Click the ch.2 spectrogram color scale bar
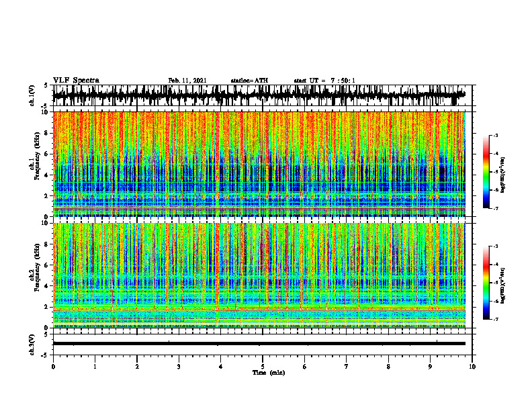 [486, 283]
